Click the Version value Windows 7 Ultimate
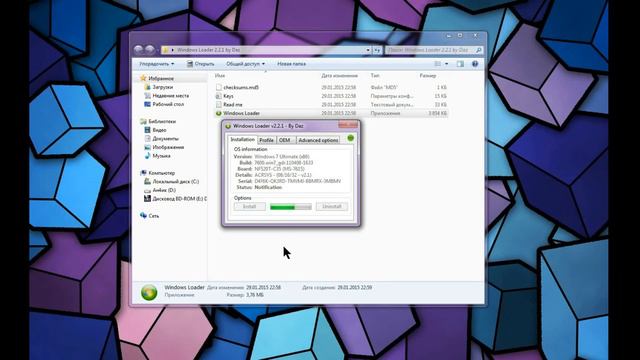This screenshot has width=640, height=360. [x=282, y=157]
